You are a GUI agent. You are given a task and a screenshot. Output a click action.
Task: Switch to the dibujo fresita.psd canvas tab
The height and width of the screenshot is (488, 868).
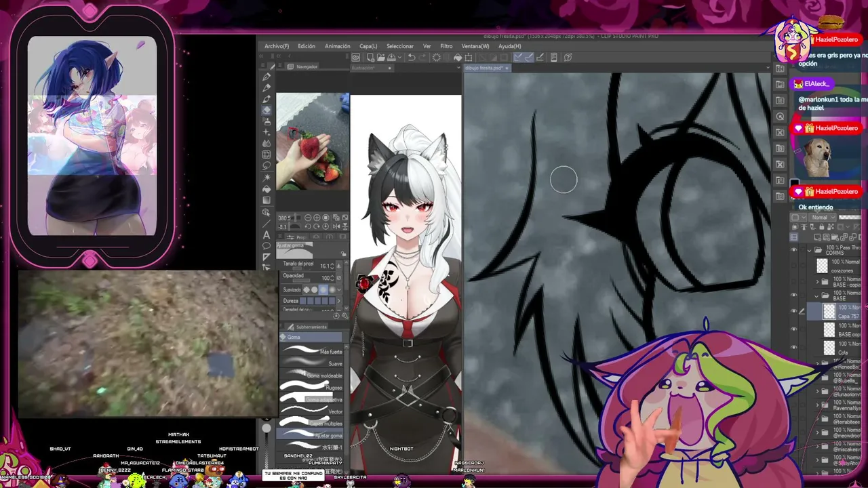pyautogui.click(x=486, y=68)
